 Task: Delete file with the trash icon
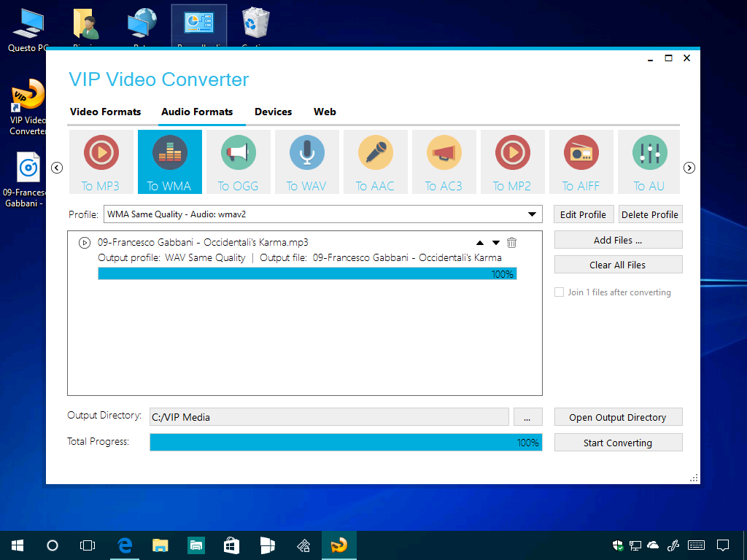[511, 242]
